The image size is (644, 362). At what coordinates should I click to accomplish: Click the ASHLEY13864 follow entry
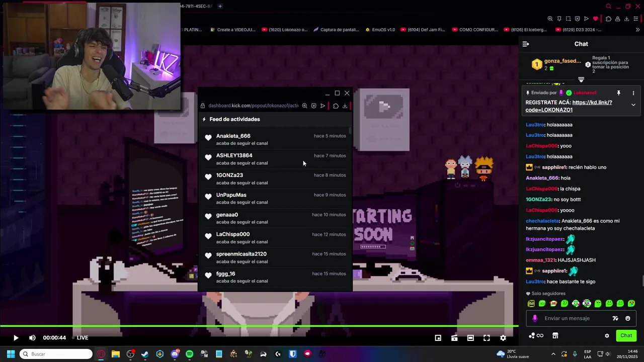(275, 159)
